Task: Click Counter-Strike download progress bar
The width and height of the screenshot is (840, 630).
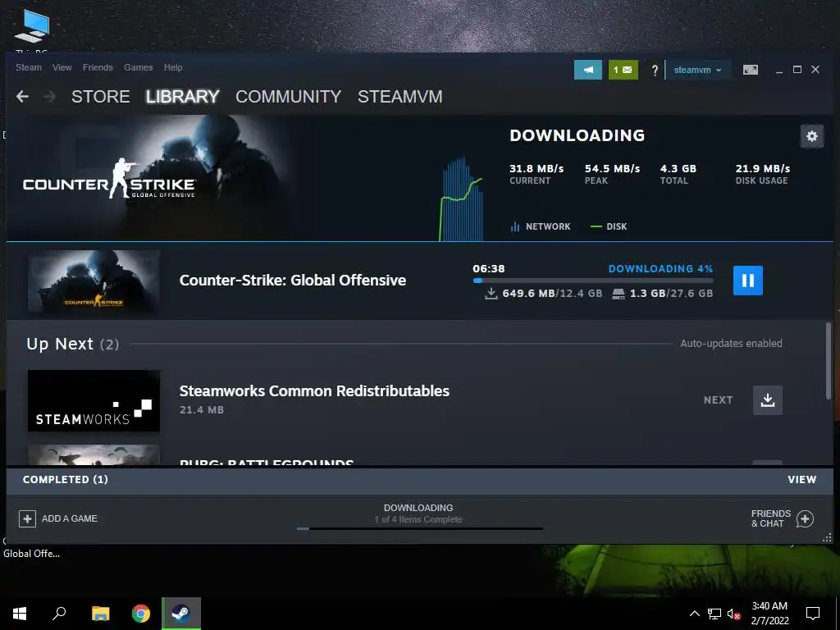Action: pyautogui.click(x=592, y=281)
